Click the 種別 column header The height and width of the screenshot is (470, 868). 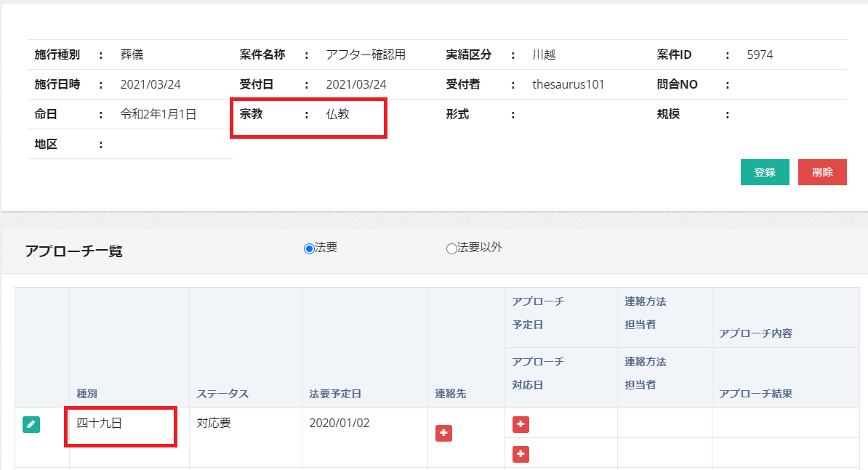87,394
